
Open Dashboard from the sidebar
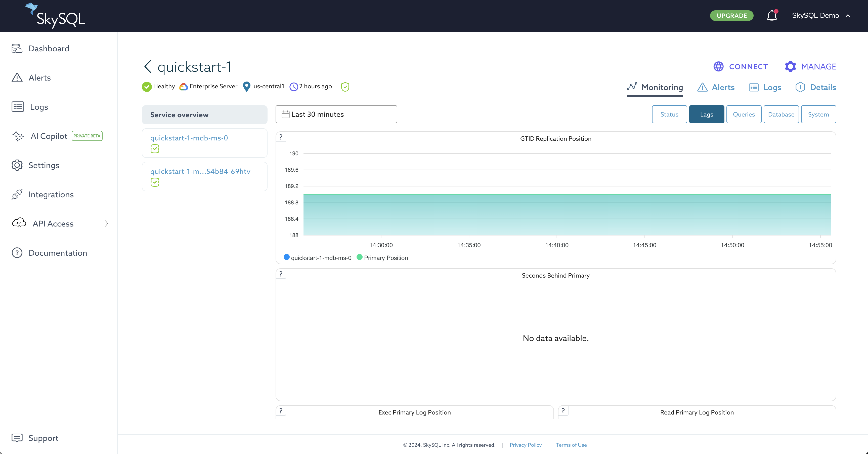click(x=49, y=49)
